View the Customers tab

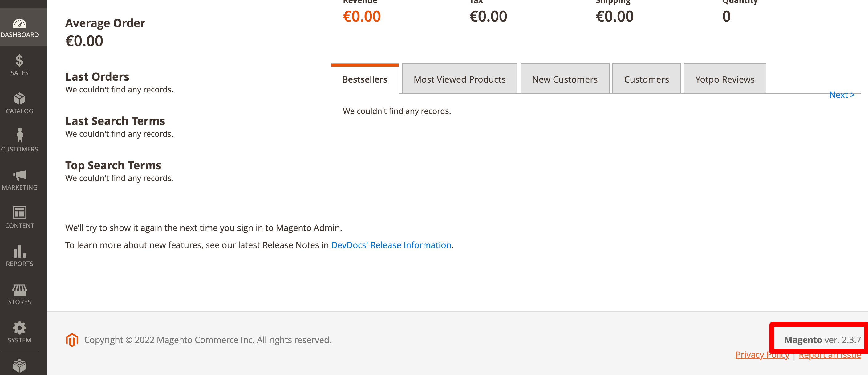tap(646, 79)
